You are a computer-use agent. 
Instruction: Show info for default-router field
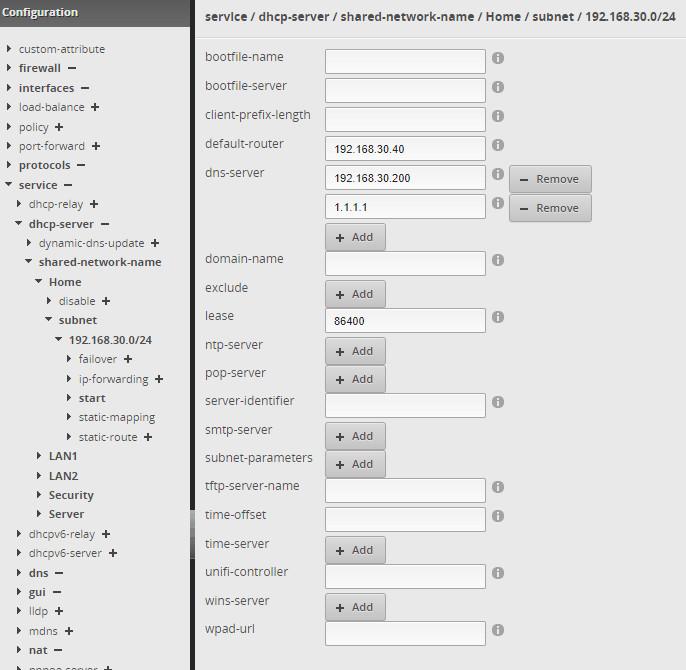(x=498, y=144)
